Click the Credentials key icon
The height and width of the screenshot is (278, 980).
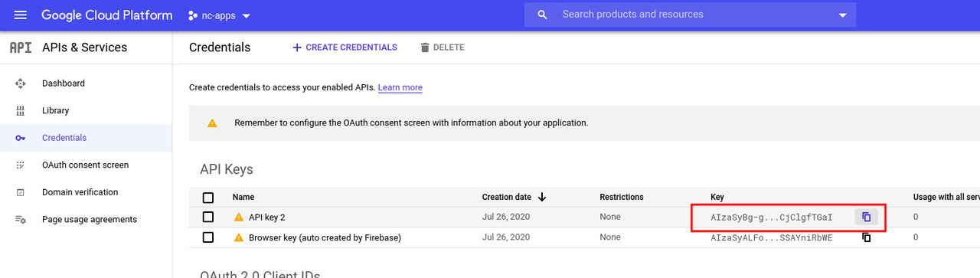point(21,138)
